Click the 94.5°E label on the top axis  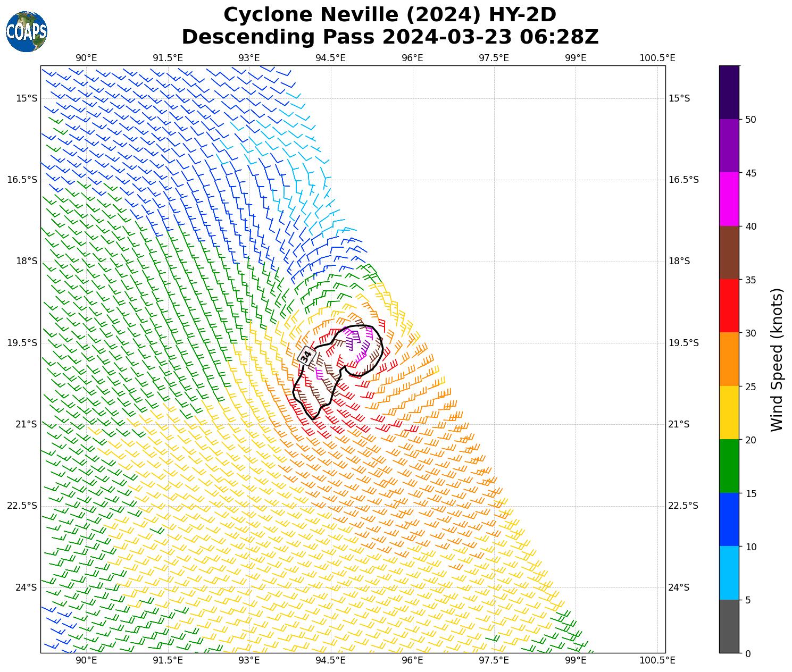pyautogui.click(x=330, y=58)
